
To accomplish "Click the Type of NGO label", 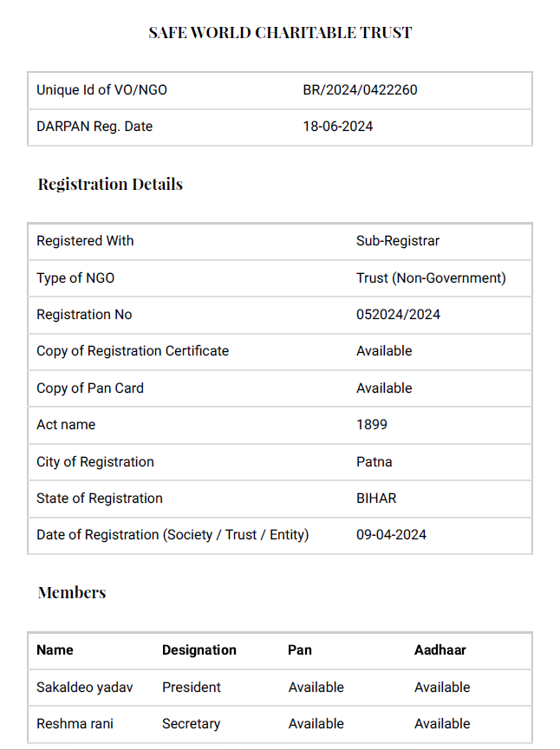I will 75,278.
